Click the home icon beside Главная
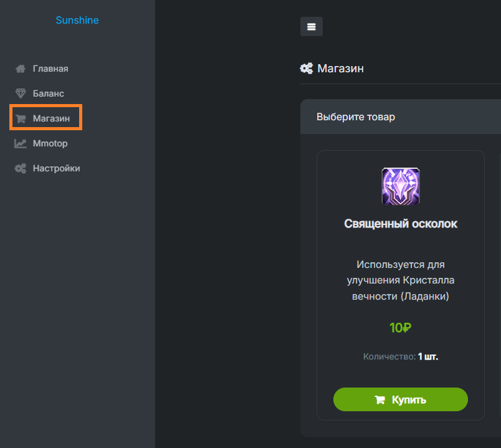The image size is (501, 448). 21,69
